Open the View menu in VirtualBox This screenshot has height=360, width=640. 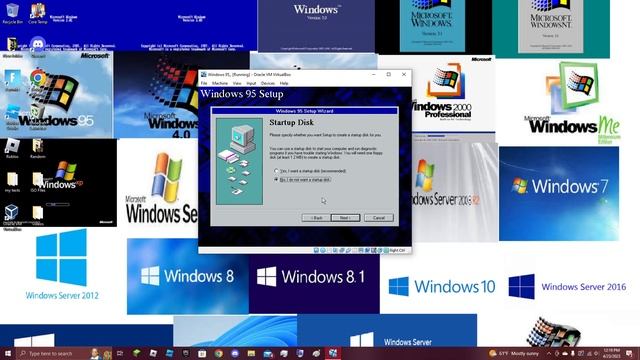pos(237,83)
